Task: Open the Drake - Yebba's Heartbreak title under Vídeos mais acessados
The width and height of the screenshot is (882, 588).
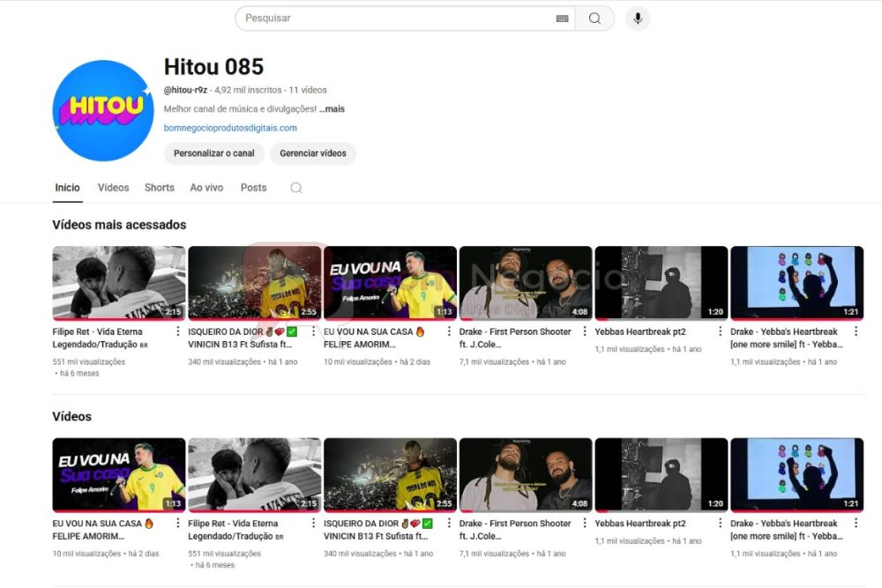Action: point(787,338)
